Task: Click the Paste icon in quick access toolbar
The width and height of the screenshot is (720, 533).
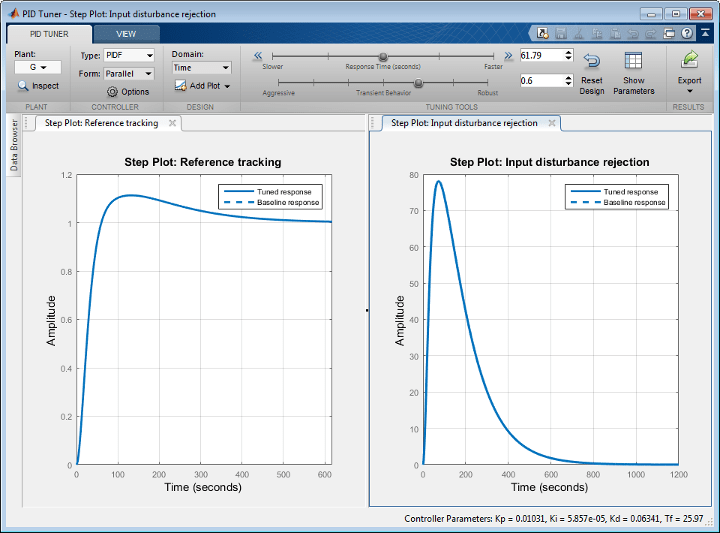Action: [x=615, y=33]
